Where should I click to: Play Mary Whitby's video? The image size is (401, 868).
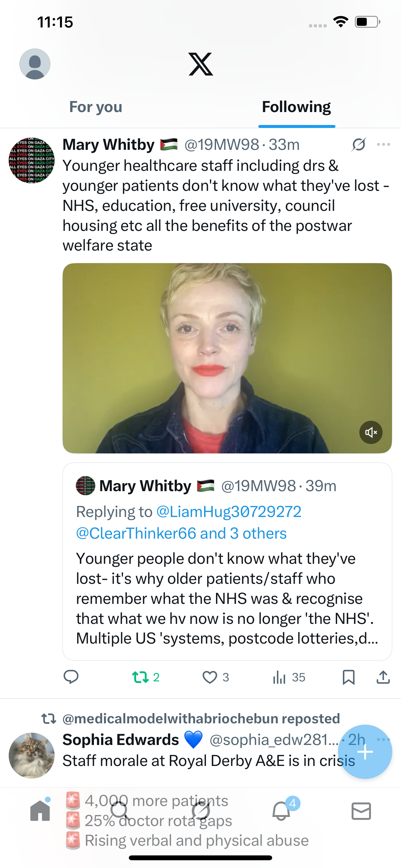[227, 358]
